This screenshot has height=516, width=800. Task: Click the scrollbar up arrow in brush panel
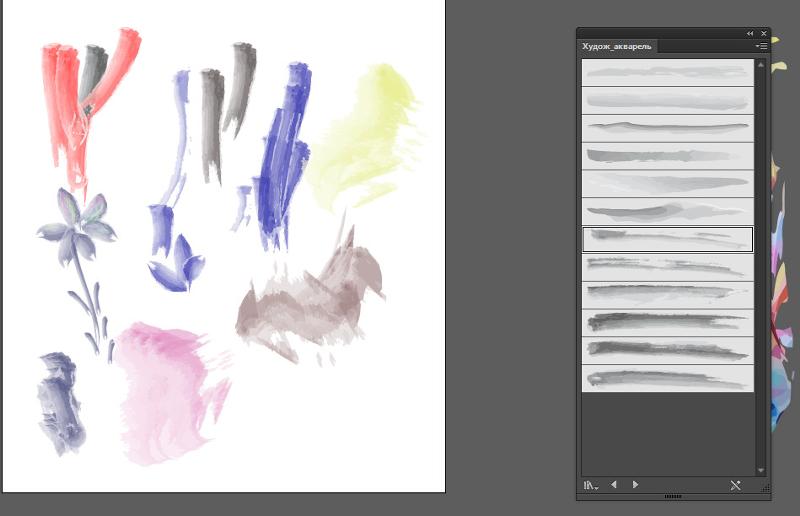click(x=761, y=65)
